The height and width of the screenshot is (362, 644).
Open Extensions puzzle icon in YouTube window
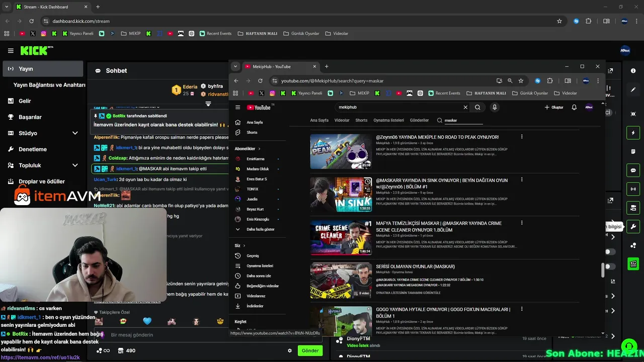coord(550,80)
